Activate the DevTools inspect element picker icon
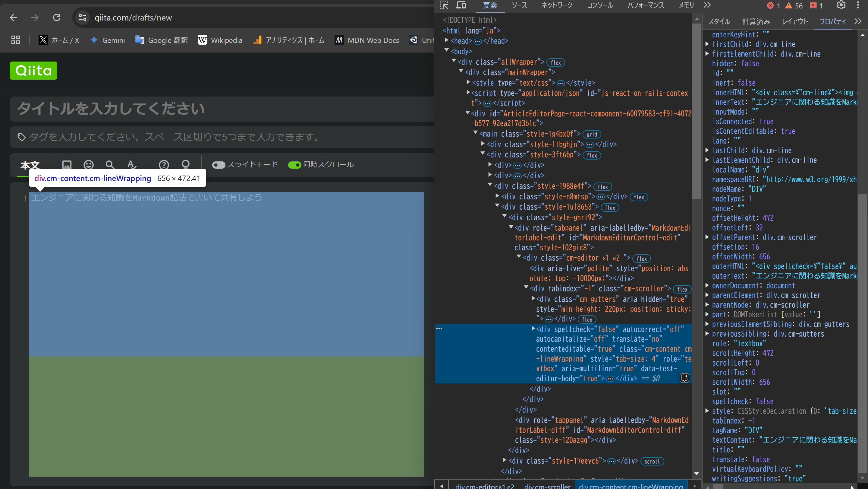Viewport: 868px width, 489px height. [444, 5]
